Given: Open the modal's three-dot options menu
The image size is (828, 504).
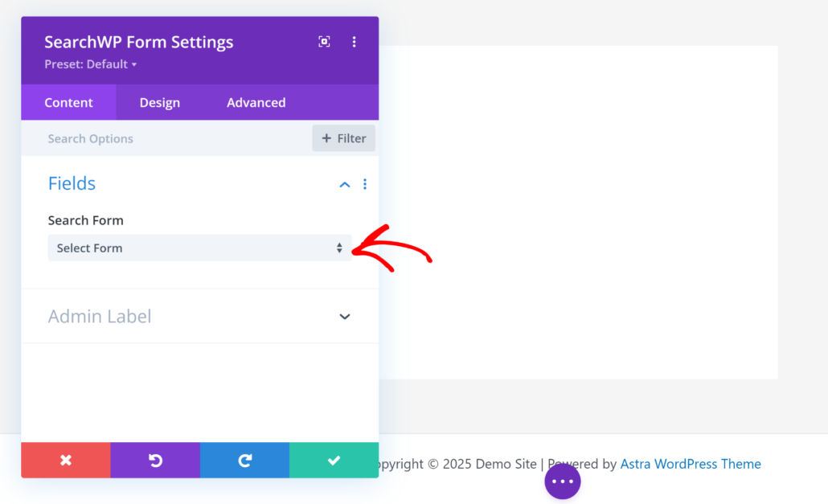Looking at the screenshot, I should [355, 42].
